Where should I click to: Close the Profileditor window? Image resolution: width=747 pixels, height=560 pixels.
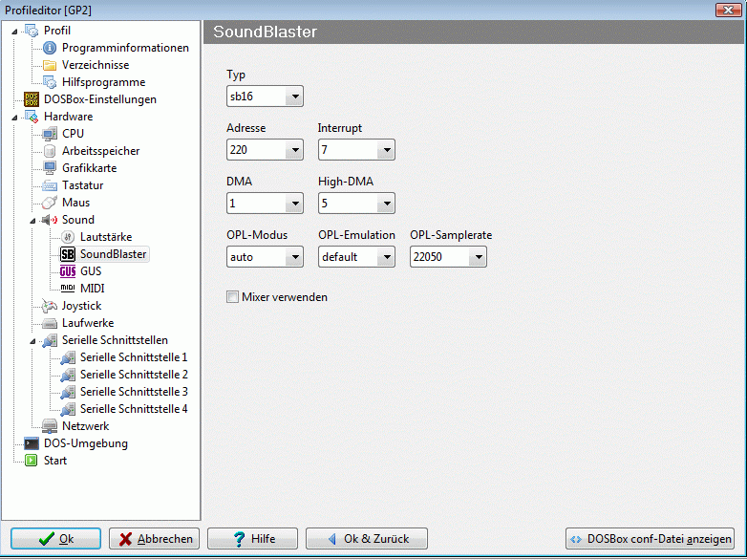728,10
